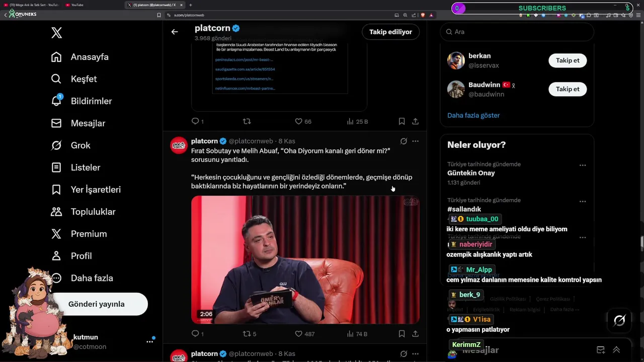The image size is (644, 362).
Task: Click the browser bookmark page icon
Action: tap(159, 15)
